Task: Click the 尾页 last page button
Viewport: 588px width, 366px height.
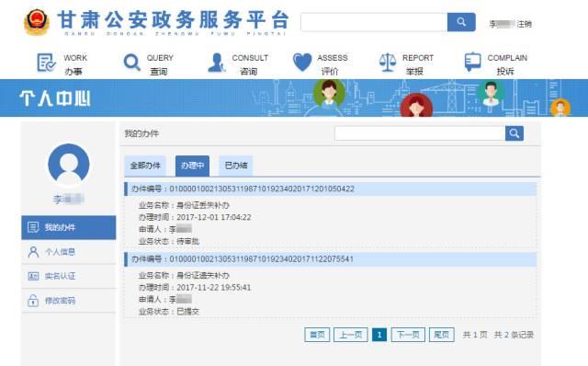Action: 441,335
